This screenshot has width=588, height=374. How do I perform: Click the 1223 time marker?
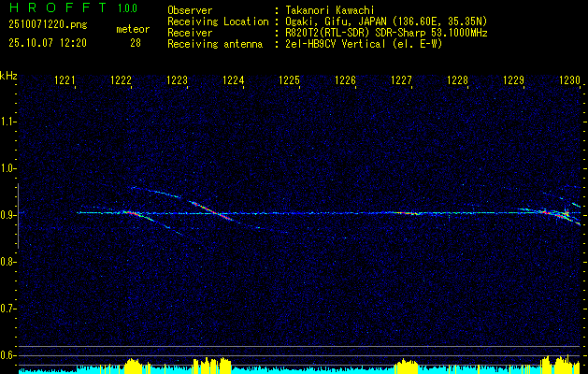[x=177, y=79]
